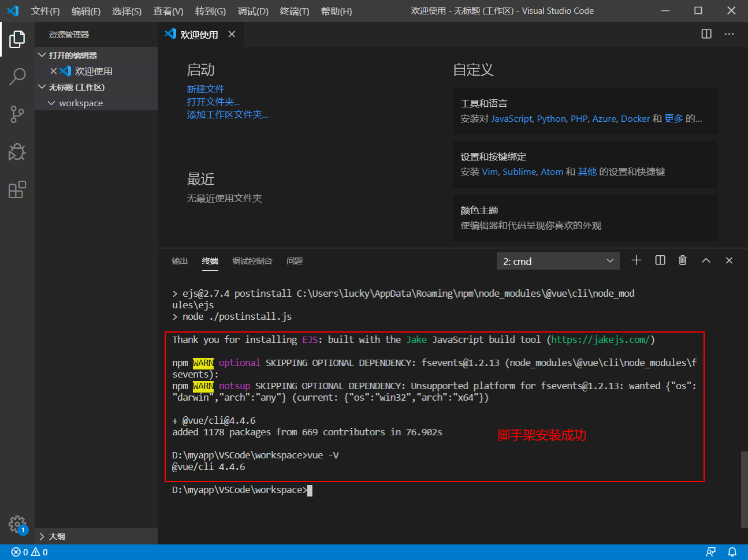
Task: Open the 文件(F) menu
Action: [46, 11]
